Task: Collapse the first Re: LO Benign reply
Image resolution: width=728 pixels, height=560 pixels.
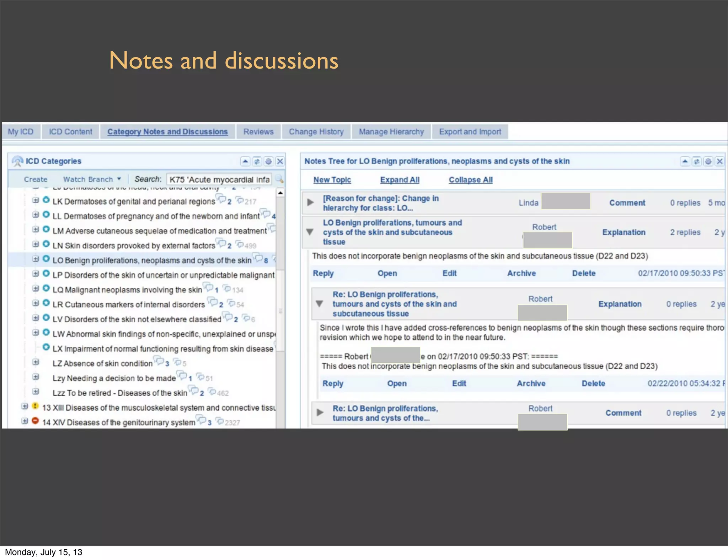Action: click(x=320, y=304)
